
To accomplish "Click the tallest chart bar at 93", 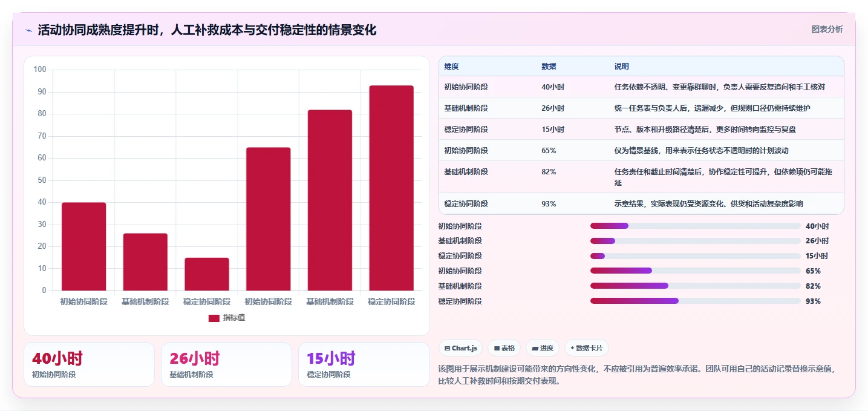I will (x=391, y=188).
